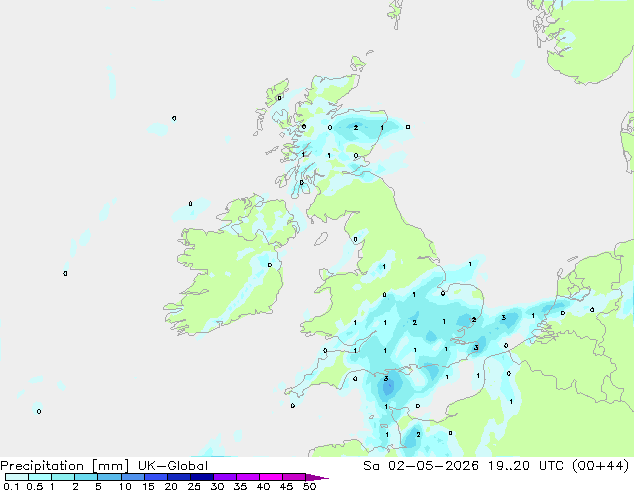This screenshot has width=634, height=490.
Task: Click the 30–35 mm purple legend swatch
Action: 224,477
